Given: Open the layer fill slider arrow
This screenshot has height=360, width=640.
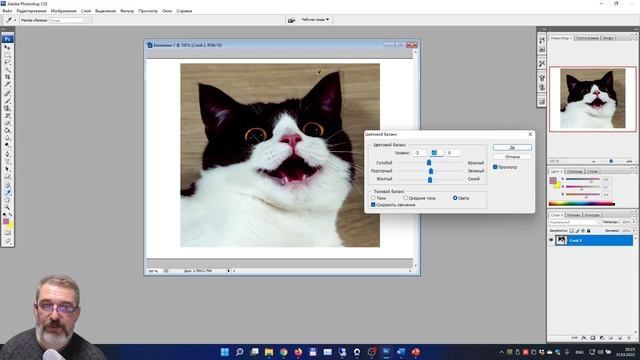Looking at the screenshot, I should click(634, 231).
